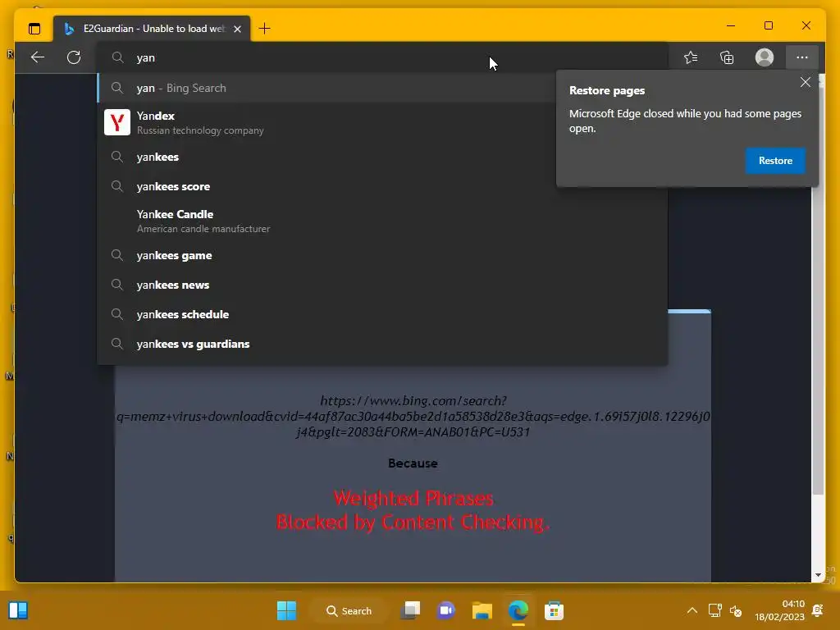
Task: Open the notifications bell icon
Action: click(818, 610)
